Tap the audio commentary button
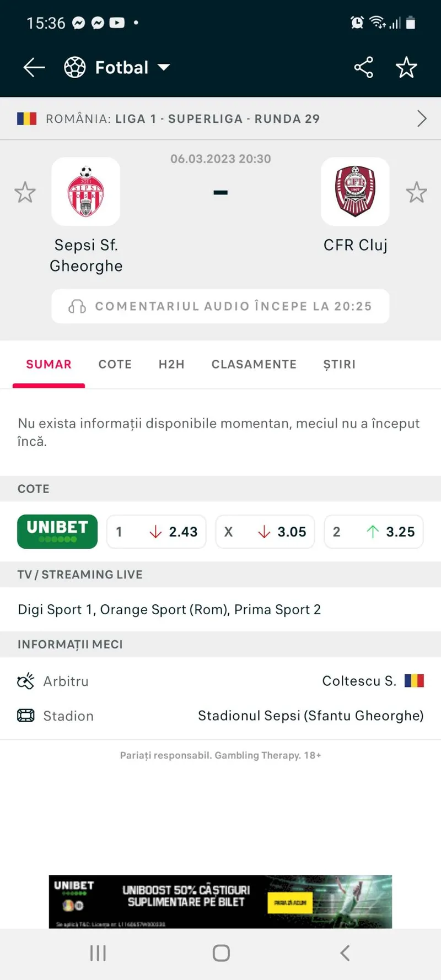 [220, 306]
